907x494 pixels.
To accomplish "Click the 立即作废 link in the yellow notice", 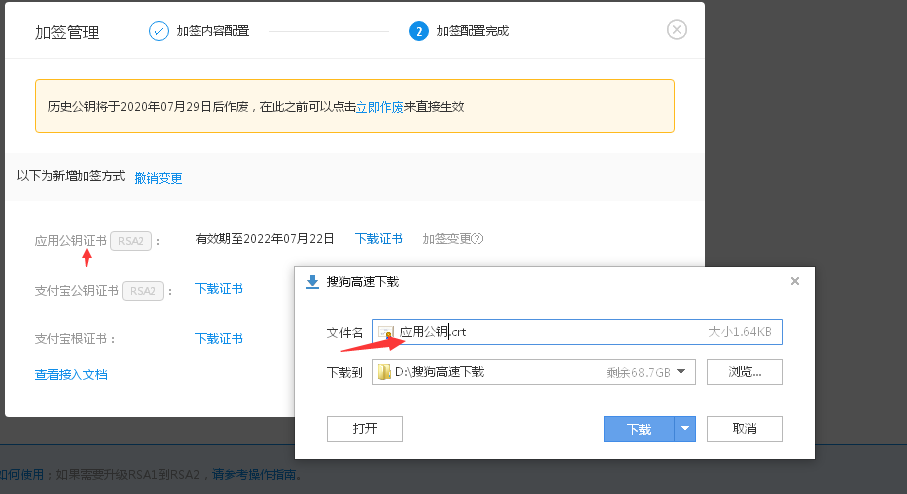I will [379, 107].
